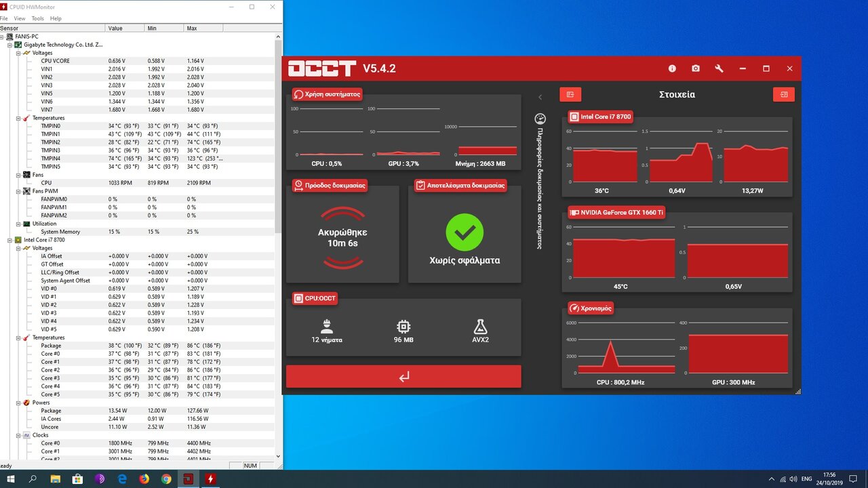The width and height of the screenshot is (868, 488).
Task: Collapse the Intel Core i7 8700 tree node
Action: pos(10,240)
